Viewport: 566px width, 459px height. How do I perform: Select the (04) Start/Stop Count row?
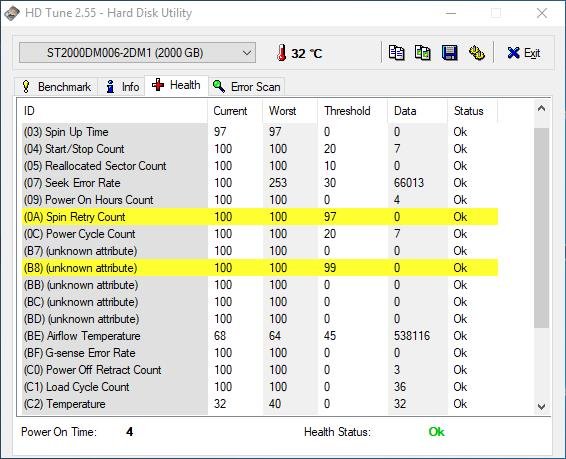coord(260,149)
